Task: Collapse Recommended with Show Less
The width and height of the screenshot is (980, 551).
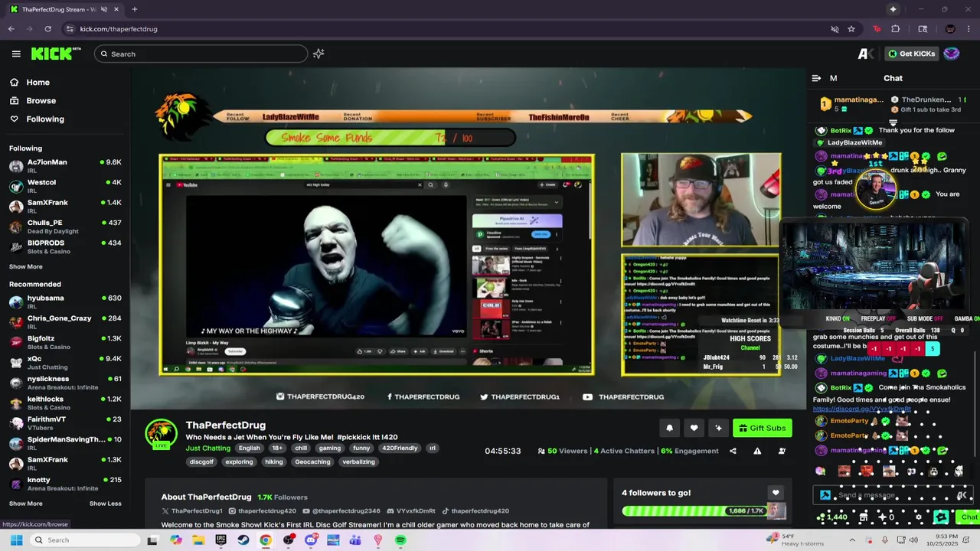Action: click(105, 504)
